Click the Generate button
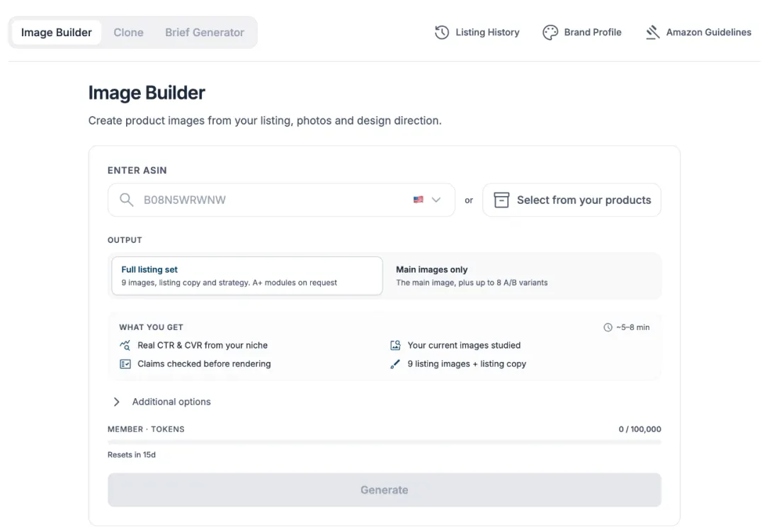 [385, 489]
